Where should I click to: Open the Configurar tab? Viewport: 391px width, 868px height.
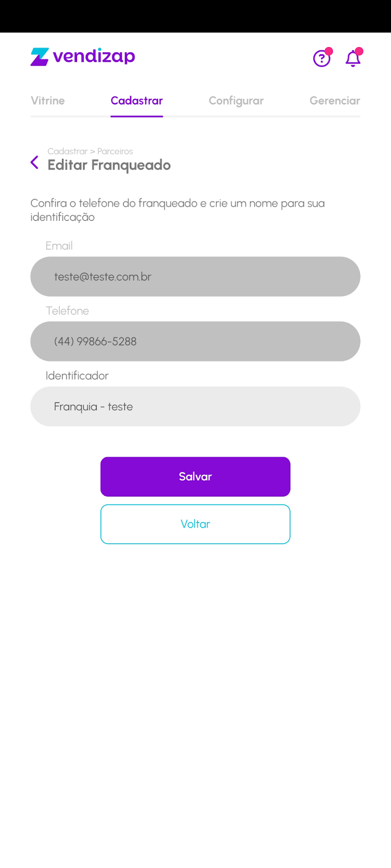point(236,100)
